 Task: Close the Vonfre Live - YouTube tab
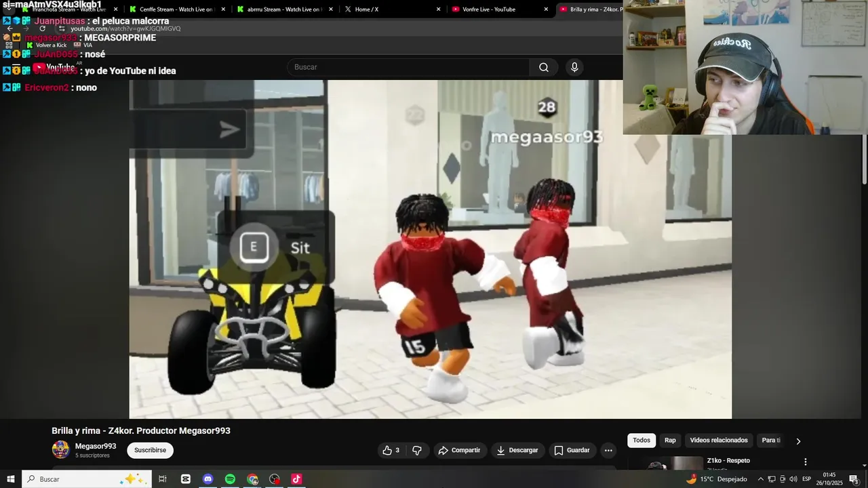click(546, 9)
